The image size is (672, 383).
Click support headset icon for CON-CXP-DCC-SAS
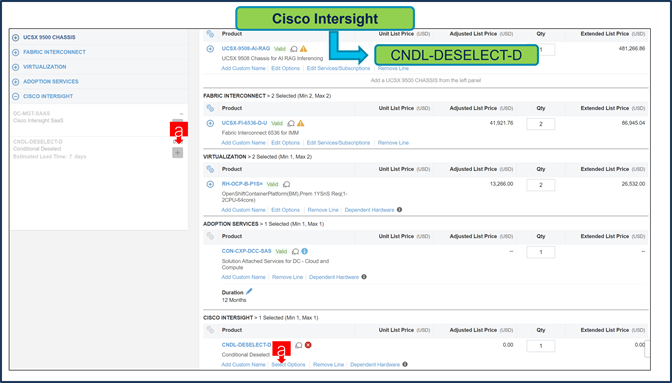[x=295, y=251]
